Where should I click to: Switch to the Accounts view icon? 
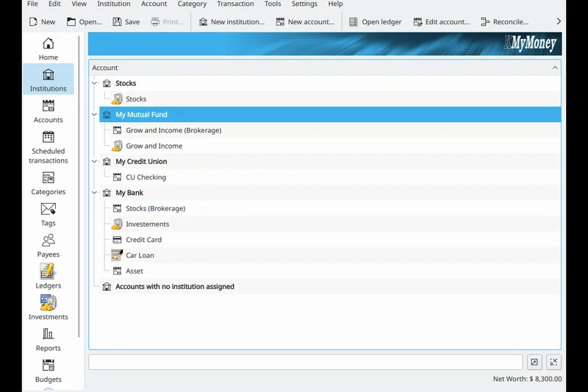pos(48,111)
